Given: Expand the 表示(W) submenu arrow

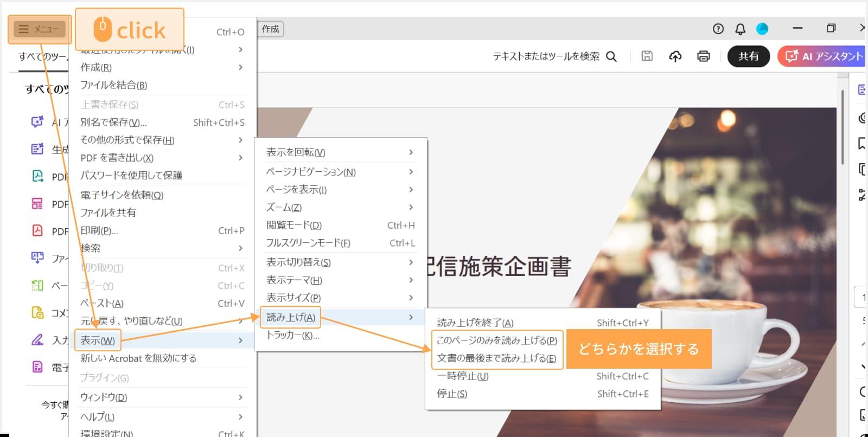Looking at the screenshot, I should (240, 340).
